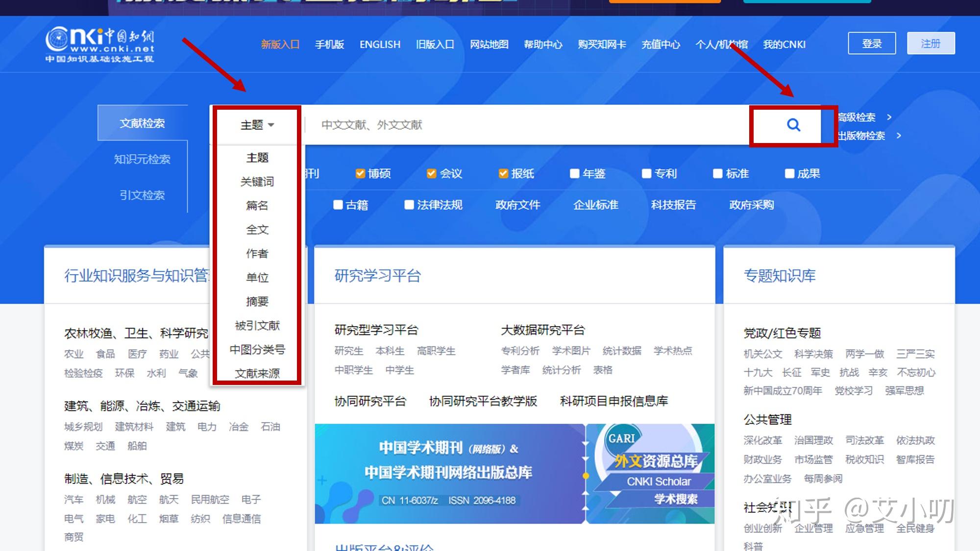The height and width of the screenshot is (551, 980).
Task: Check the 成果 checkbox
Action: 789,173
